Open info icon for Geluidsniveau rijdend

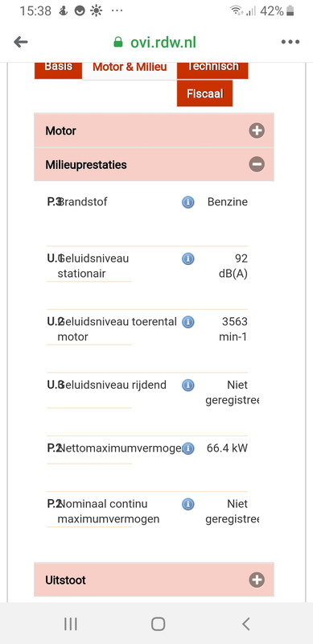coord(187,386)
